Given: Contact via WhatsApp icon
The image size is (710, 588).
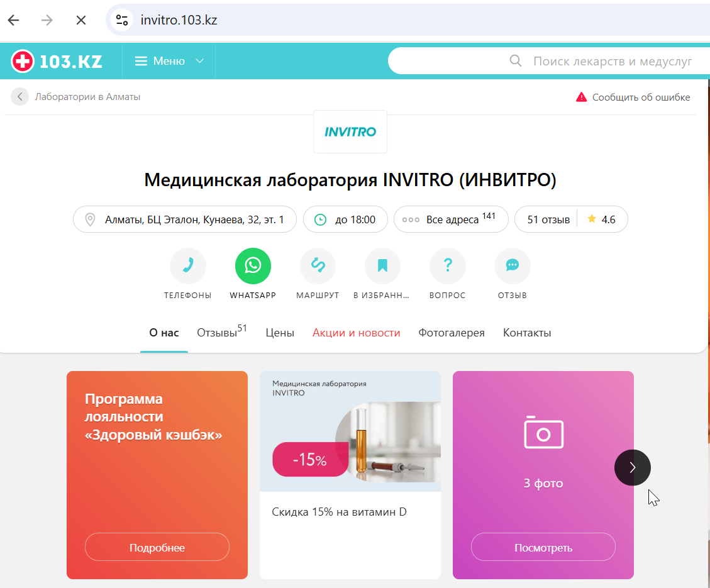Looking at the screenshot, I should click(253, 266).
